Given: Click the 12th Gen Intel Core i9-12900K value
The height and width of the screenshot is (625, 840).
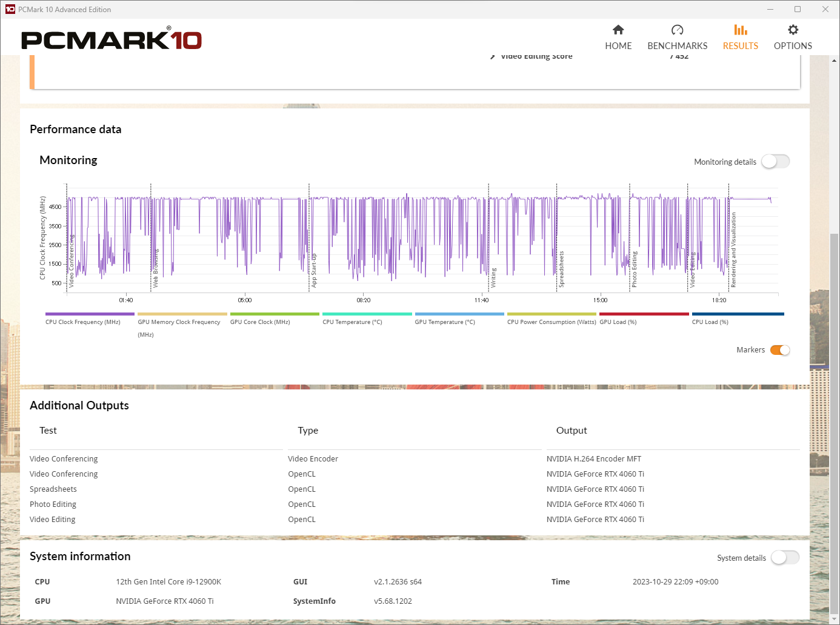Looking at the screenshot, I should point(168,582).
